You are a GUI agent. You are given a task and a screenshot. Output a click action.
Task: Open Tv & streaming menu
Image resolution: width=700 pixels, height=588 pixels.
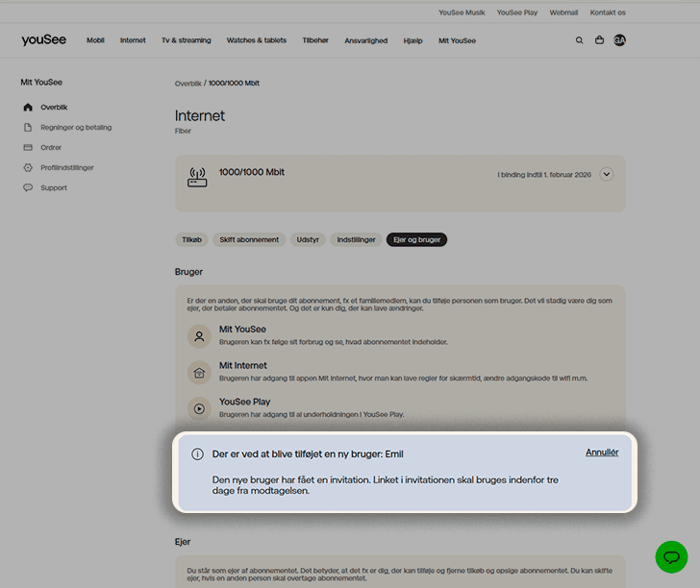coord(186,40)
